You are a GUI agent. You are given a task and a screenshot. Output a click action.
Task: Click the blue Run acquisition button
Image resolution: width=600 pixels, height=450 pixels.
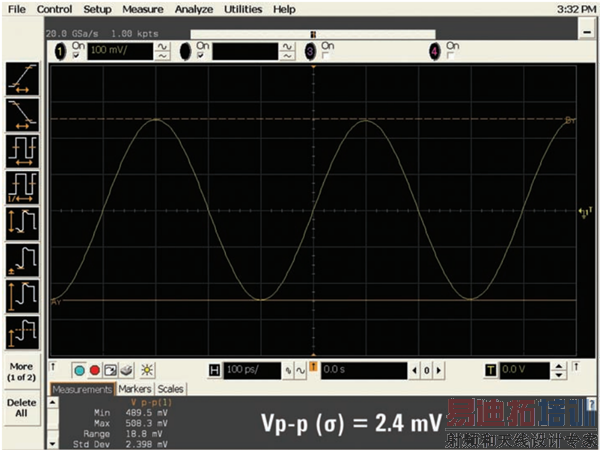pos(79,370)
